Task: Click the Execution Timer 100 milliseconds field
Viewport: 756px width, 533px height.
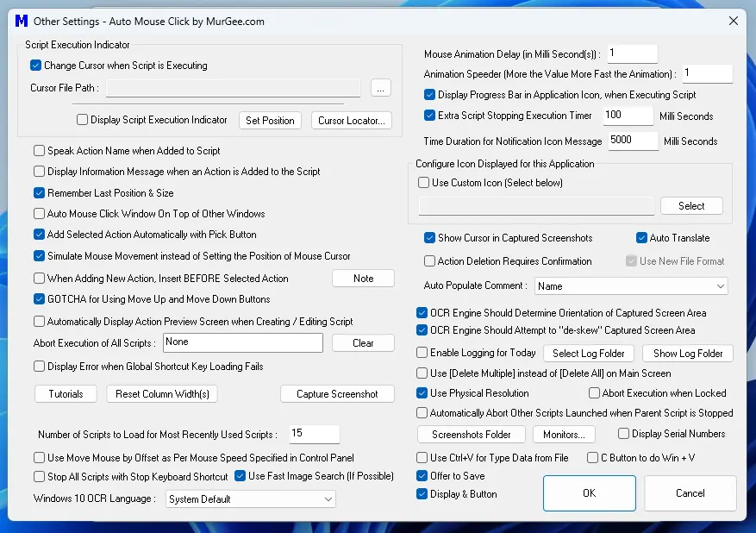Action: click(x=628, y=116)
